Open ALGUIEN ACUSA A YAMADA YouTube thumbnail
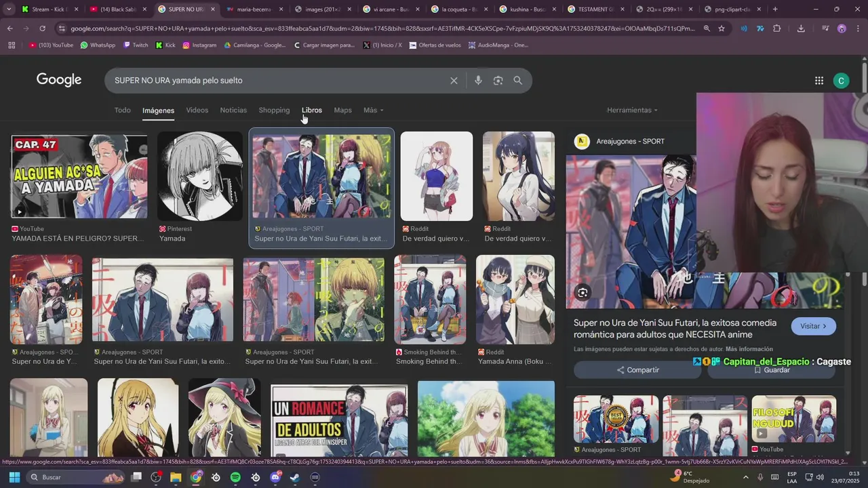 [79, 176]
